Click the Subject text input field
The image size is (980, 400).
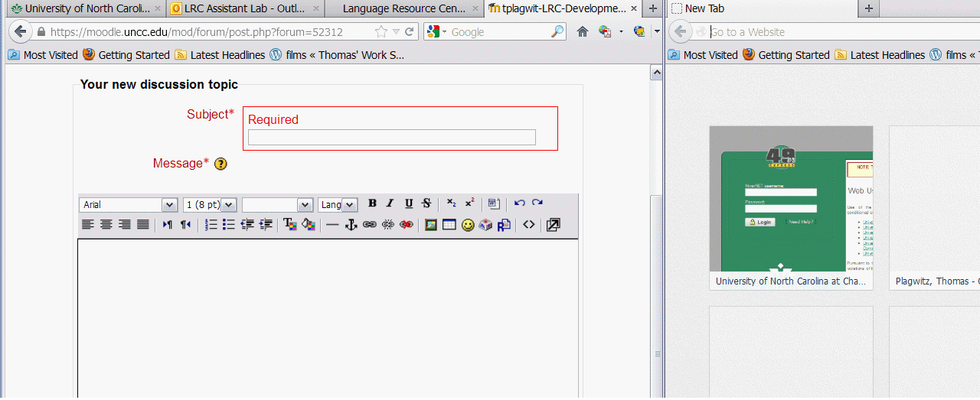coord(391,138)
